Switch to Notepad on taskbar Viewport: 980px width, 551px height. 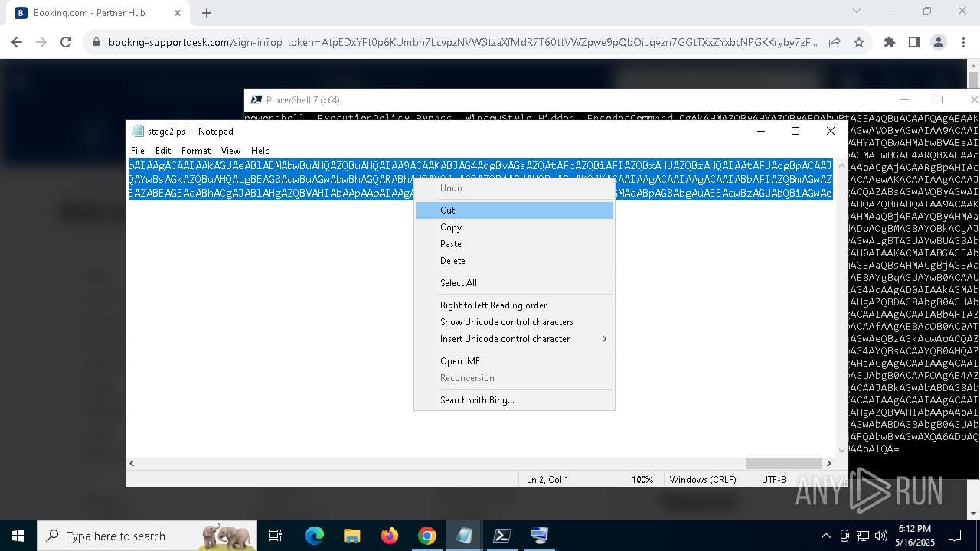point(464,536)
